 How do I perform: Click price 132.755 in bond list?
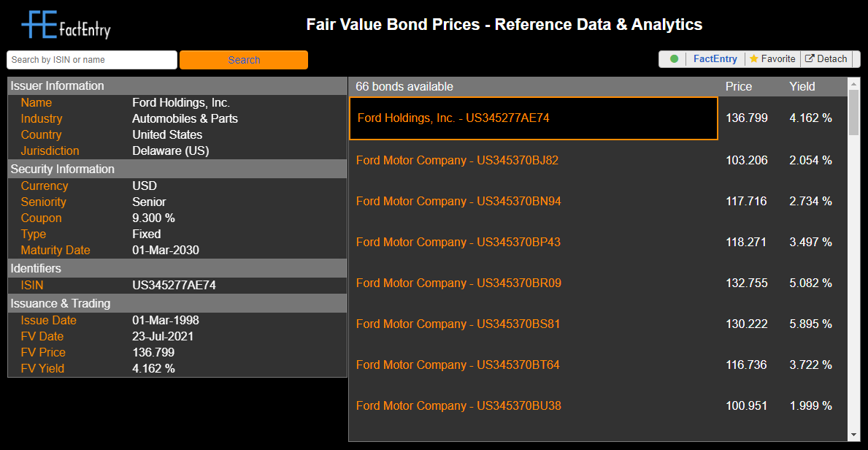tap(747, 283)
